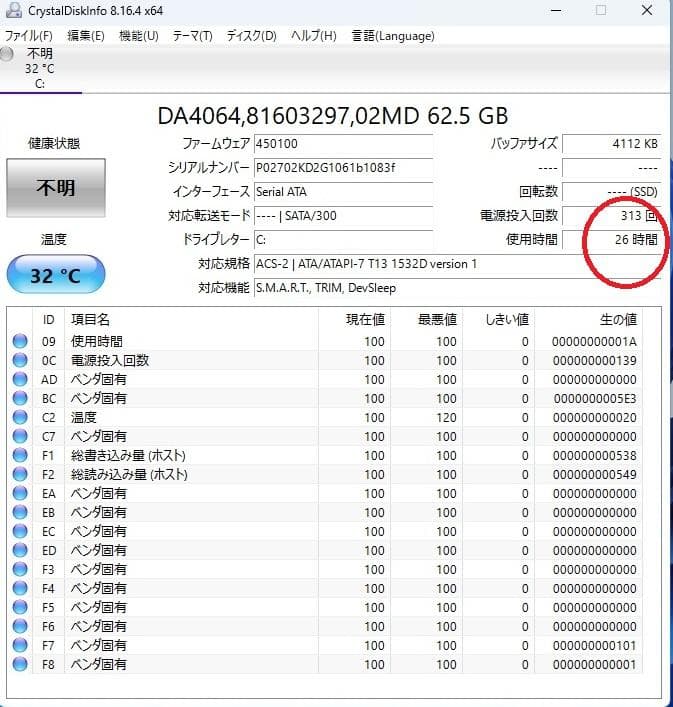Click the rotation rate value ---- (SSD)
The image size is (673, 707).
point(612,192)
